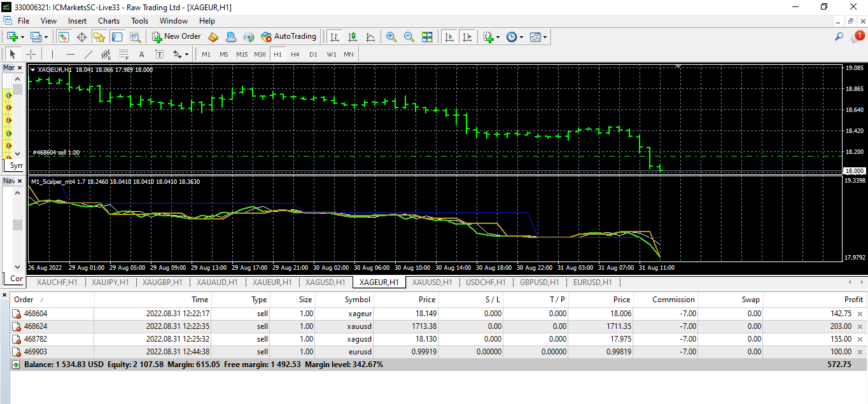The width and height of the screenshot is (868, 404).
Task: Switch chart to candlesticks view
Action: tap(353, 37)
